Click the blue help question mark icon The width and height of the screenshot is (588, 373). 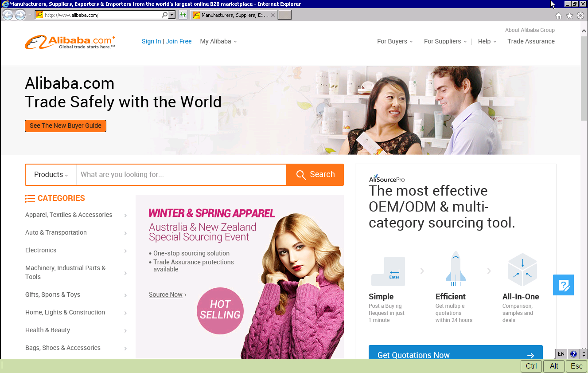[x=574, y=354]
